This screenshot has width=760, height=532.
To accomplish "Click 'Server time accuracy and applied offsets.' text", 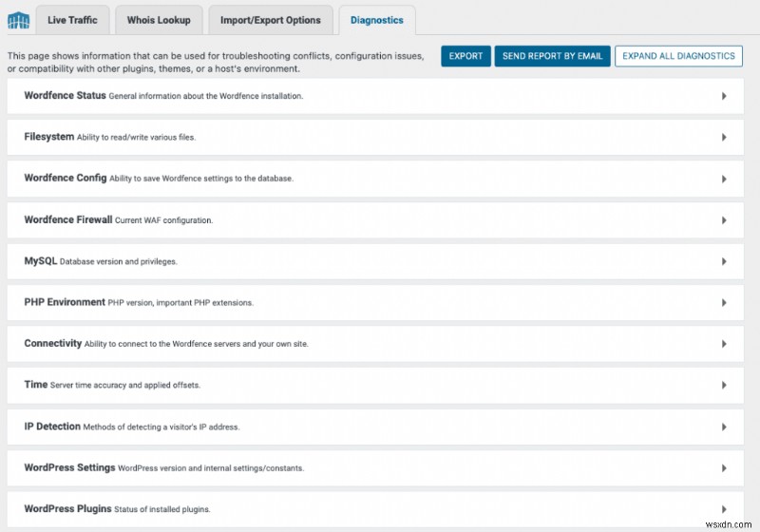I will (125, 385).
